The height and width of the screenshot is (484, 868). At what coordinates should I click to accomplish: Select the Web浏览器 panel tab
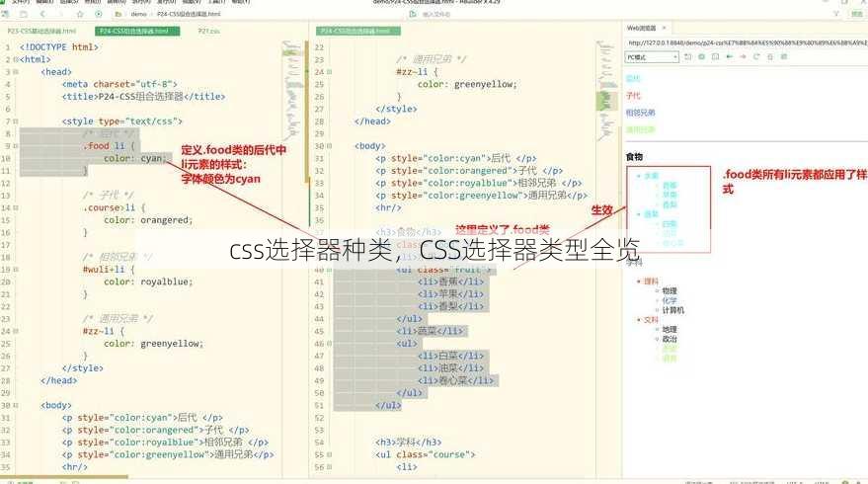(641, 28)
